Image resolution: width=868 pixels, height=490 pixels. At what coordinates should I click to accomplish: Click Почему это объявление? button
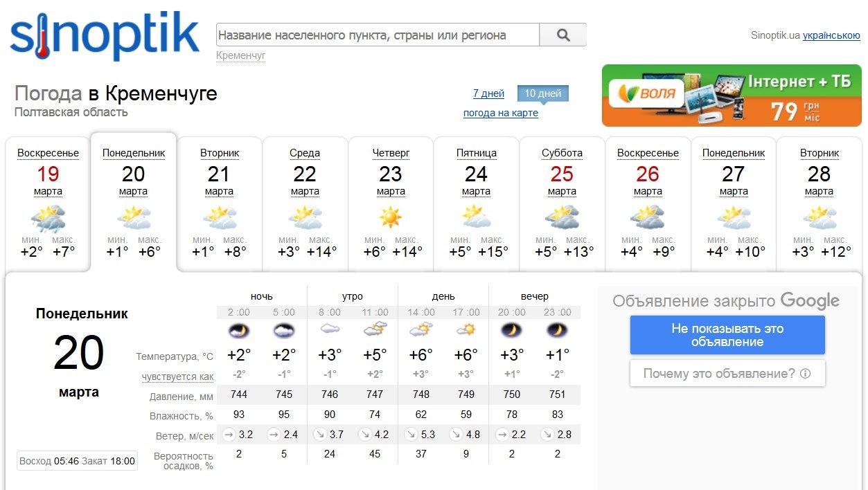727,374
